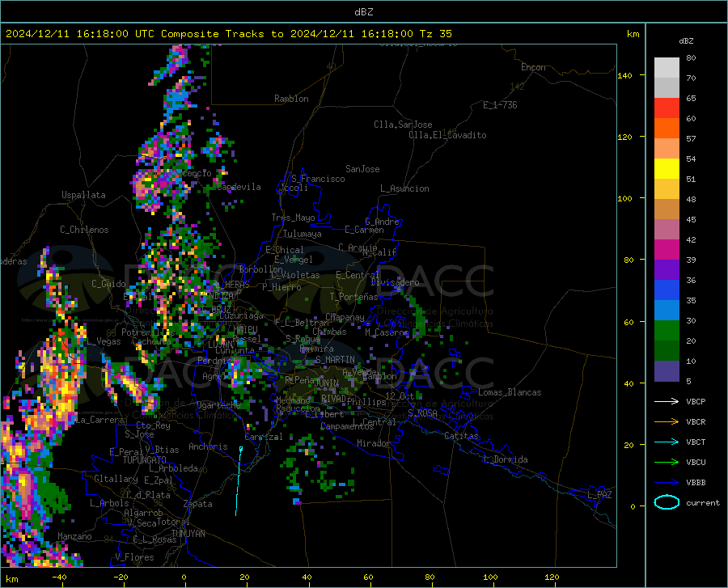Click the cyan 'current' ellipse symbol in legend
This screenshot has width=728, height=588.
point(667,502)
